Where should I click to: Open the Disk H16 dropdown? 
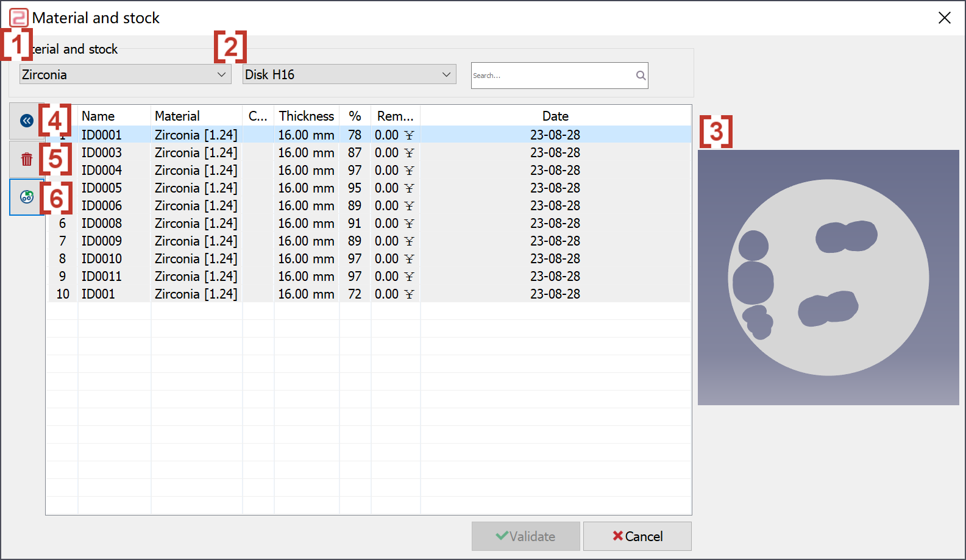click(349, 74)
